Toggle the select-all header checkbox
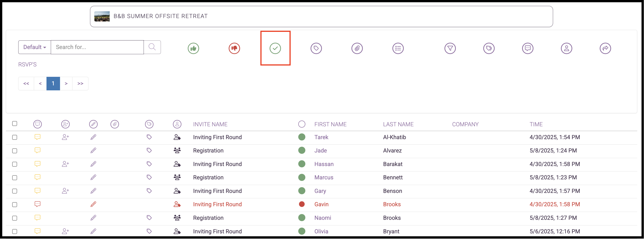This screenshot has height=239, width=644. (15, 124)
